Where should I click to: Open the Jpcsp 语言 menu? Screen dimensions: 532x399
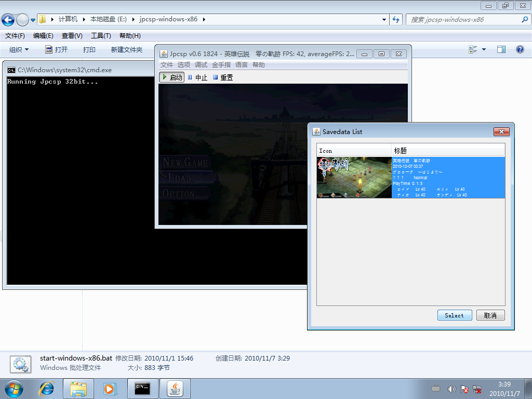[241, 65]
